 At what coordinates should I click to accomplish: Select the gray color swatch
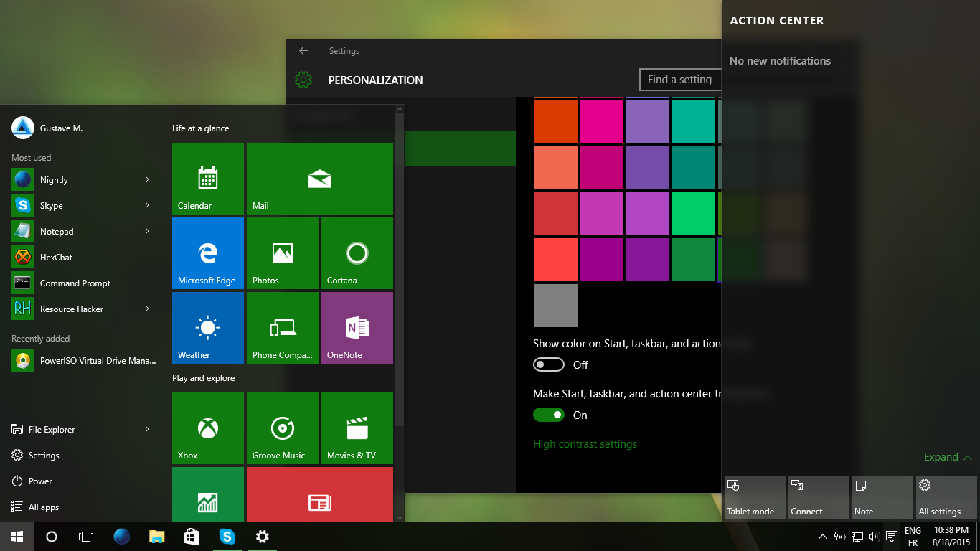pos(556,306)
